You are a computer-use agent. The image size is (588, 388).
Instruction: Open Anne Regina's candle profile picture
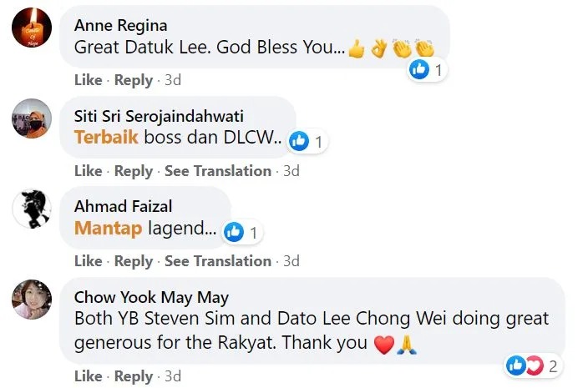[32, 28]
